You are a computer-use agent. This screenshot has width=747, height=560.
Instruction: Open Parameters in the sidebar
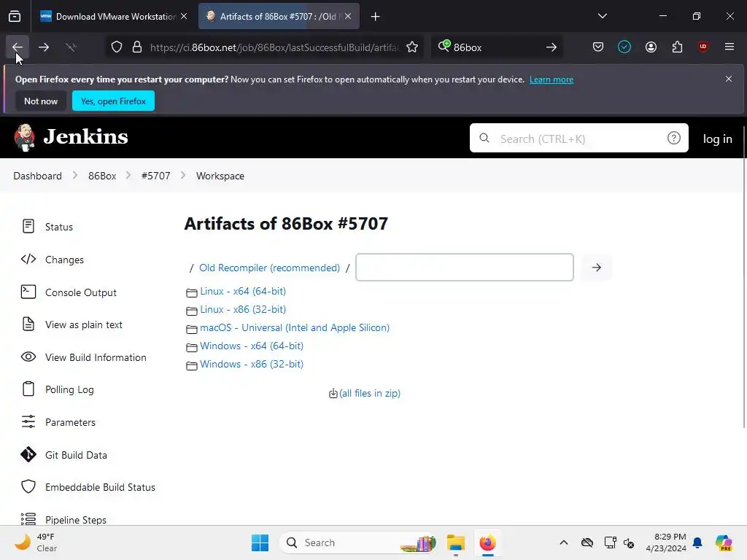[x=70, y=422]
